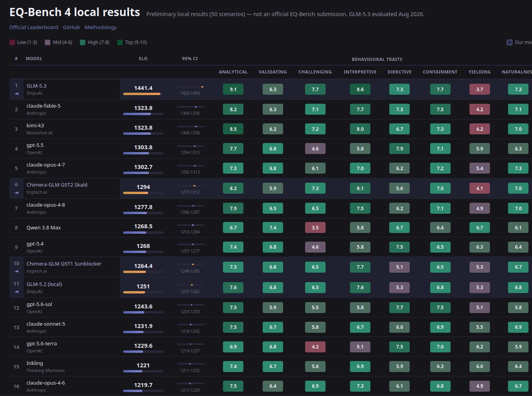Select the claude-fable-5 model name
Image resolution: width=532 pixels, height=396 pixels.
click(x=44, y=106)
